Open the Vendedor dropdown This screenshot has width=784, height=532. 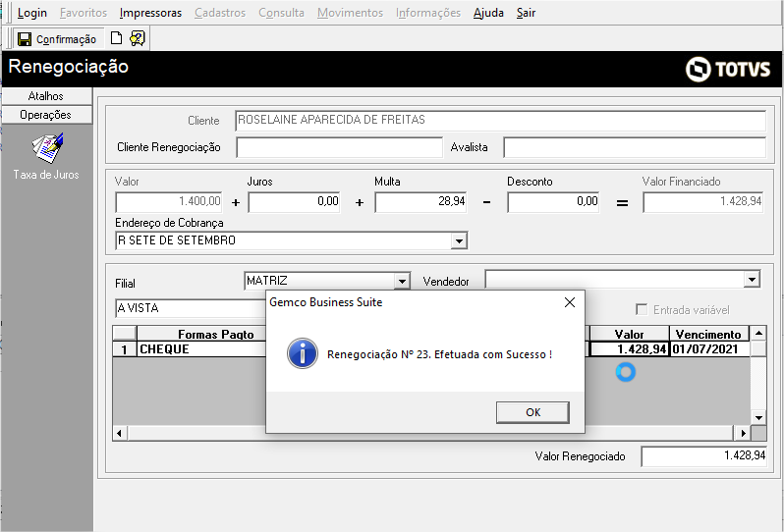[752, 279]
